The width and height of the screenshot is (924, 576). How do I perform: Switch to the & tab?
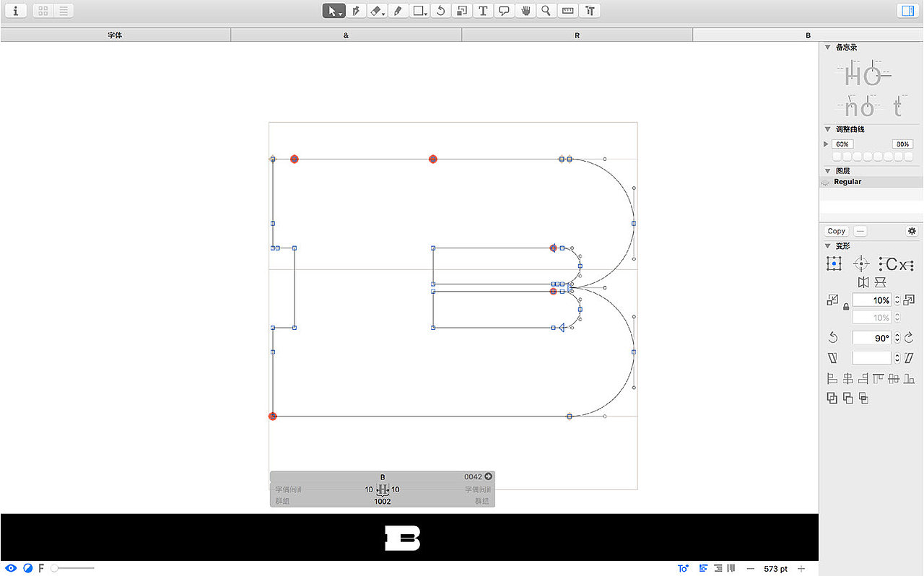pos(346,35)
